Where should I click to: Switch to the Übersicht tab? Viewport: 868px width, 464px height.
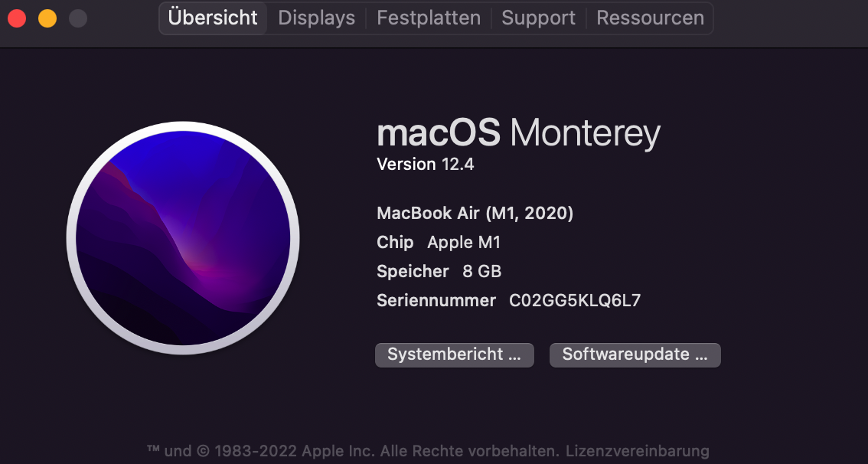(x=213, y=18)
